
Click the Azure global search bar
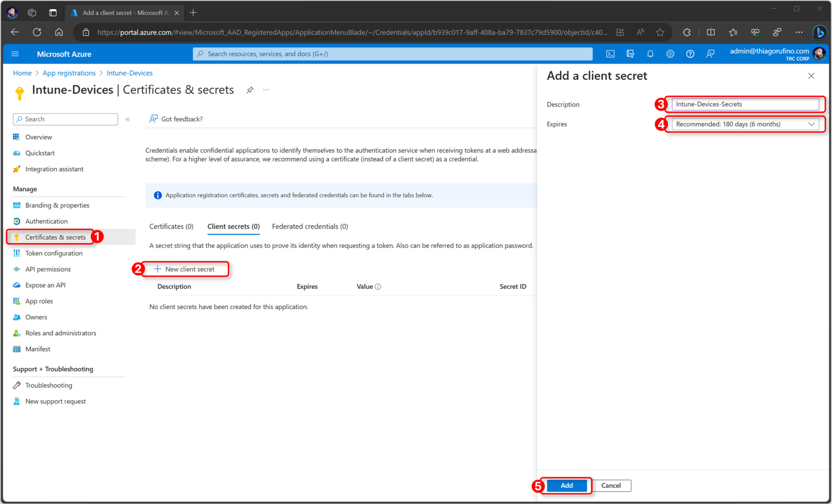coord(393,54)
